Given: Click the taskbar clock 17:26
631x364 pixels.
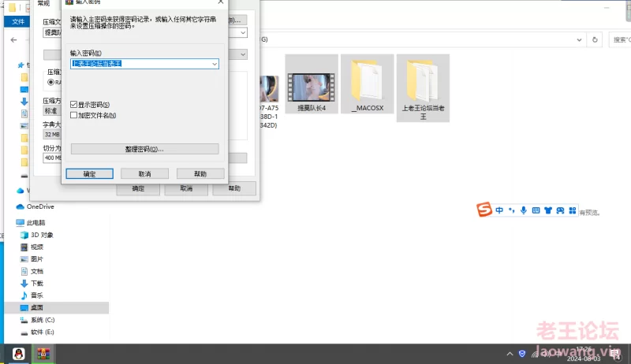Looking at the screenshot, I should click(584, 349).
